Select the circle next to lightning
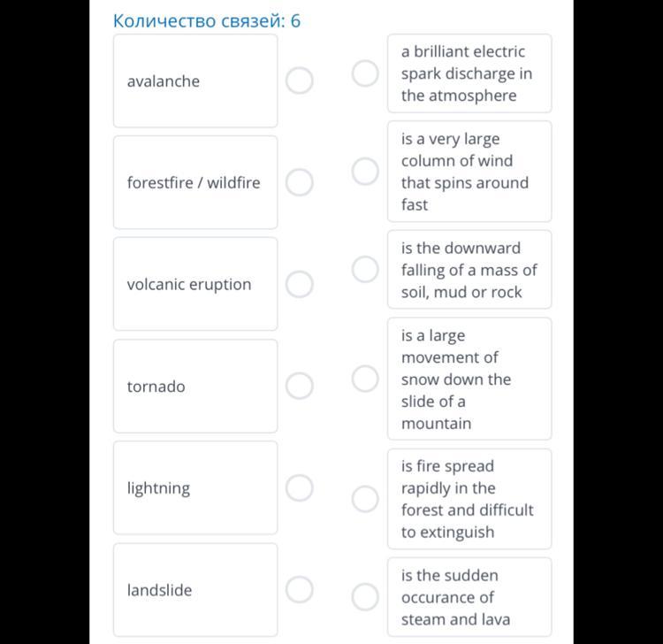This screenshot has width=663, height=644. pos(299,487)
